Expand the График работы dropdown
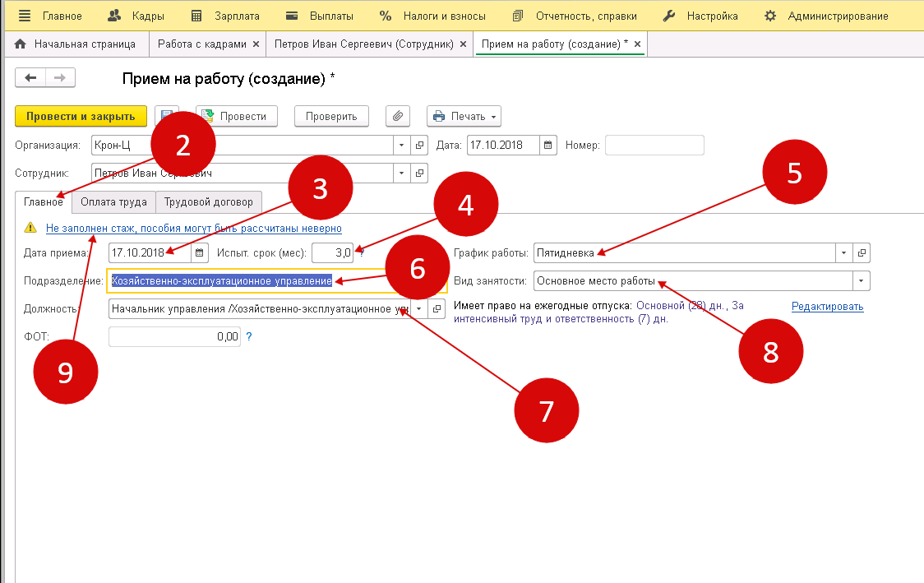 (x=843, y=252)
